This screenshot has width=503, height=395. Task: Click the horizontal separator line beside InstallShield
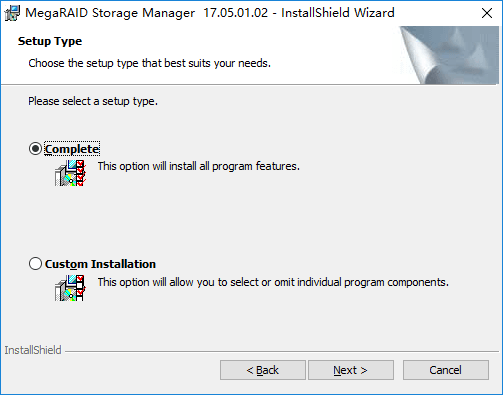[x=282, y=351]
